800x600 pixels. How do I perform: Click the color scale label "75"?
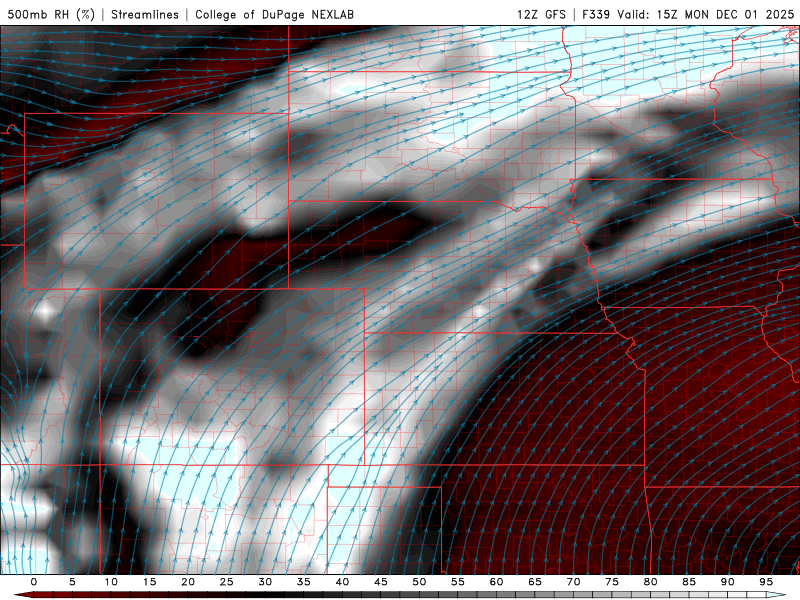click(612, 582)
